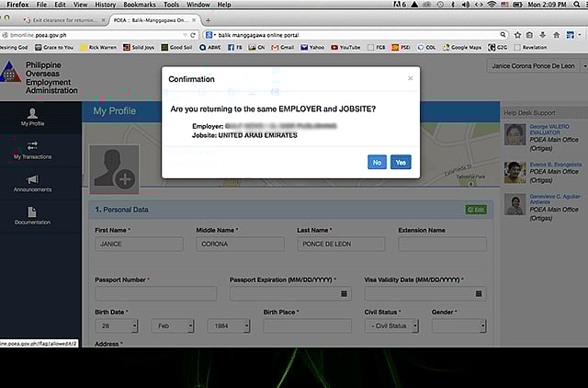Click the Passport Number input field
The image size is (588, 388).
coord(155,294)
